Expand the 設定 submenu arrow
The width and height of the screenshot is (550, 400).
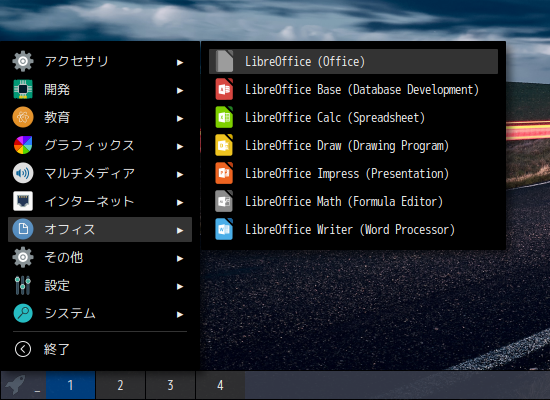180,287
